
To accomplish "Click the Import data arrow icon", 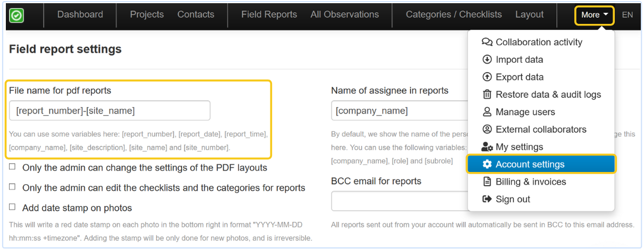I will pyautogui.click(x=487, y=60).
